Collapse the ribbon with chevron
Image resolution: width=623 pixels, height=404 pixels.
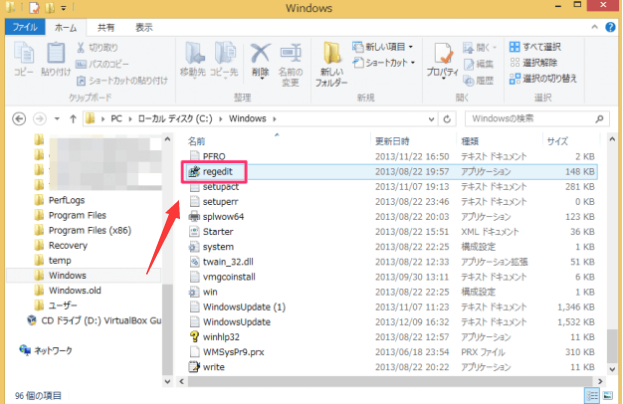(594, 27)
